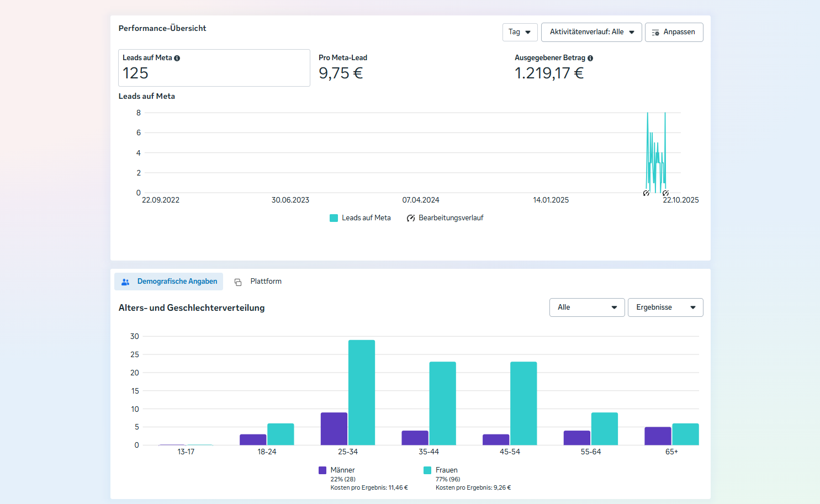
Task: Switch to the Plattform tab
Action: (266, 282)
